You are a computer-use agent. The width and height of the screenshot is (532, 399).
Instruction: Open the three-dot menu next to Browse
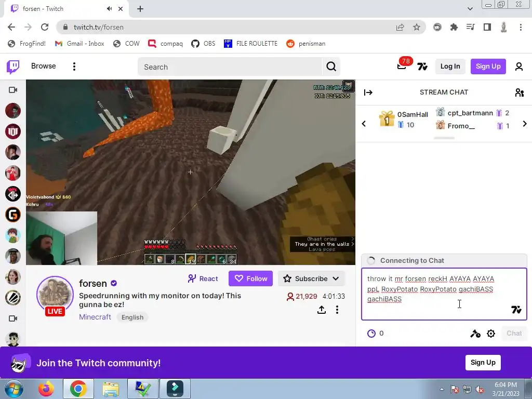click(x=74, y=66)
